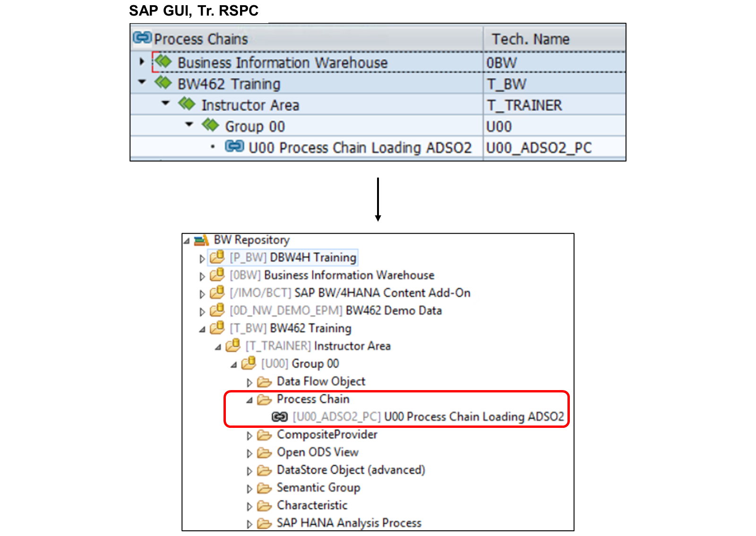The image size is (756, 536).
Task: Click the U00 technical name cell
Action: click(555, 126)
